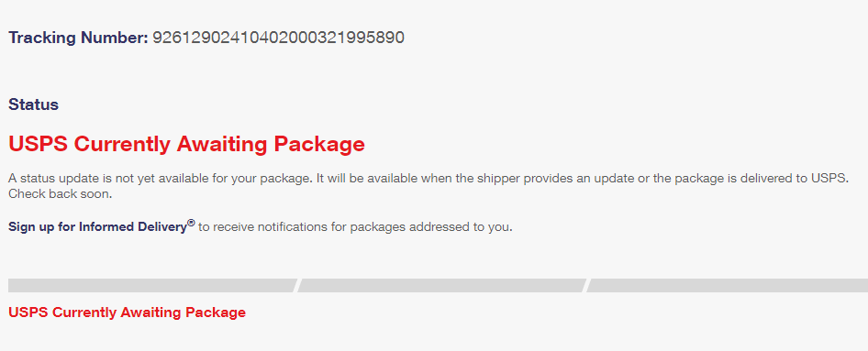Click the large red USPS Currently Awaiting Package heading
The width and height of the screenshot is (868, 351).
pyautogui.click(x=186, y=144)
